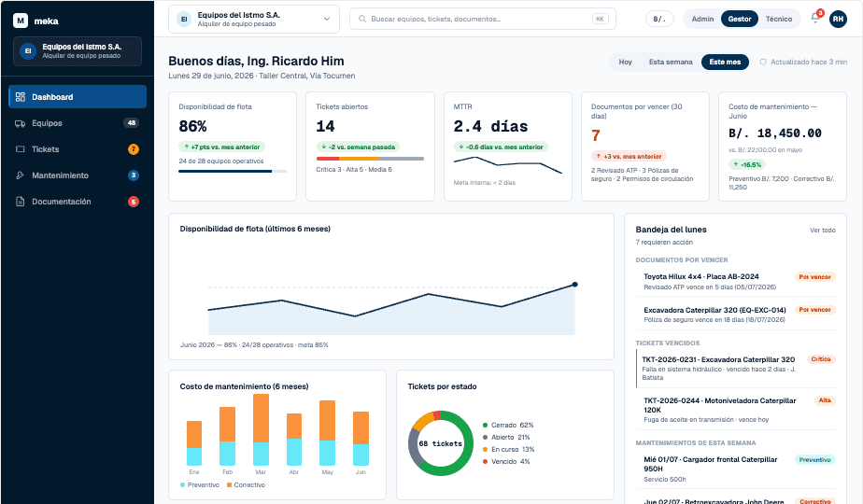The height and width of the screenshot is (504, 863).
Task: Click the Crítica tag on TKT-2026-0231
Action: [x=821, y=359]
